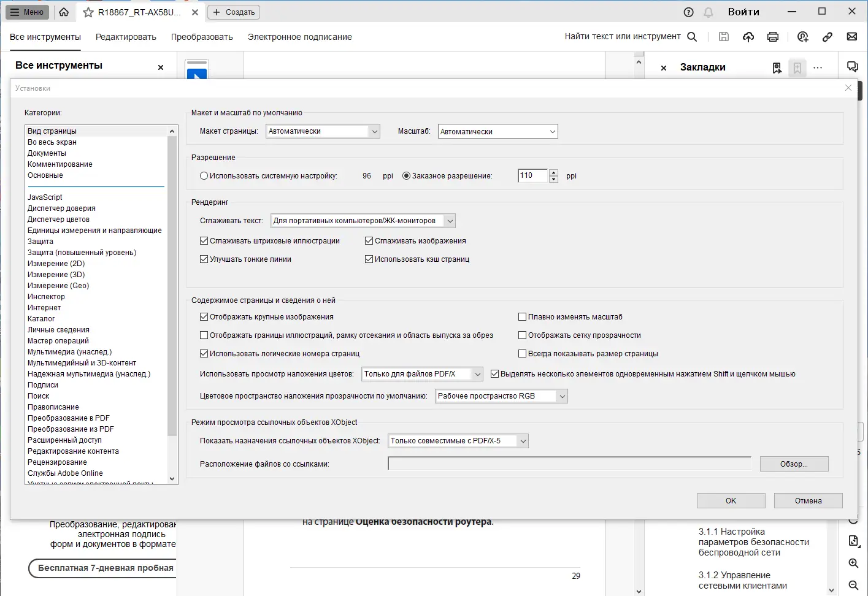This screenshot has width=868, height=596.
Task: Add new bookmark icon in Закладки
Action: (x=797, y=67)
